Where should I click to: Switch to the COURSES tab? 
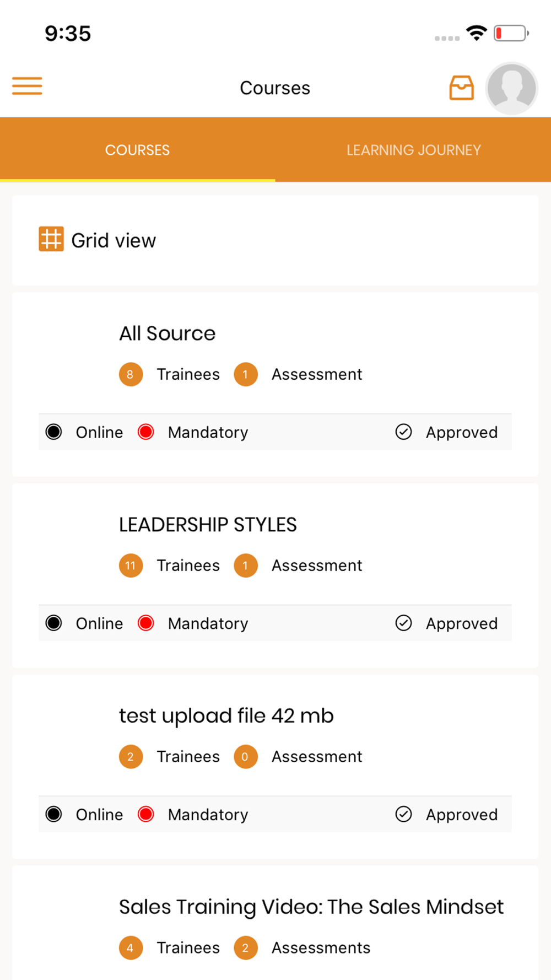click(x=137, y=150)
